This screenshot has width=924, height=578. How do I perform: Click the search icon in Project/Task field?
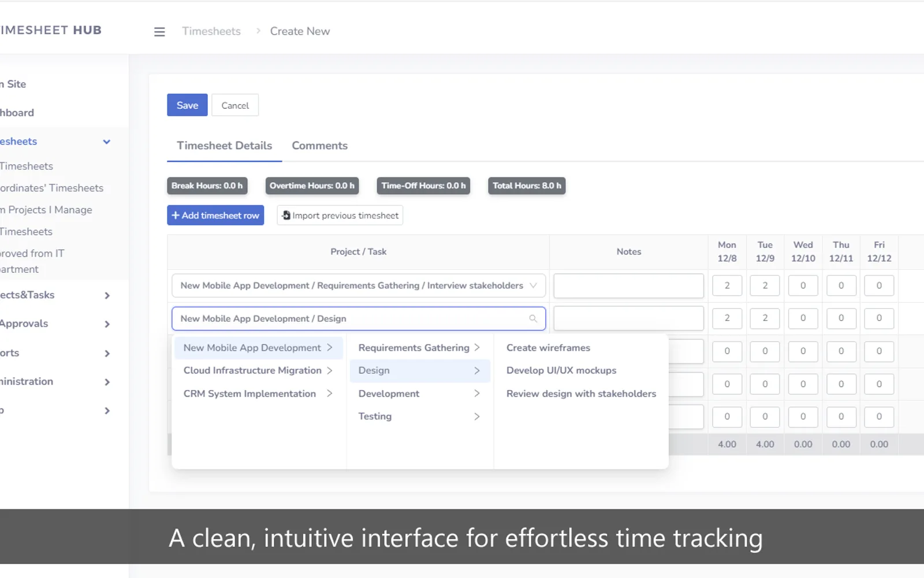coord(533,318)
